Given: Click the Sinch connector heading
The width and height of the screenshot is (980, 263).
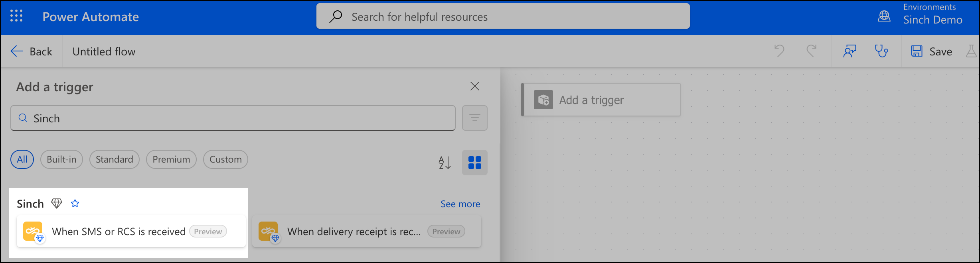Looking at the screenshot, I should pos(30,204).
